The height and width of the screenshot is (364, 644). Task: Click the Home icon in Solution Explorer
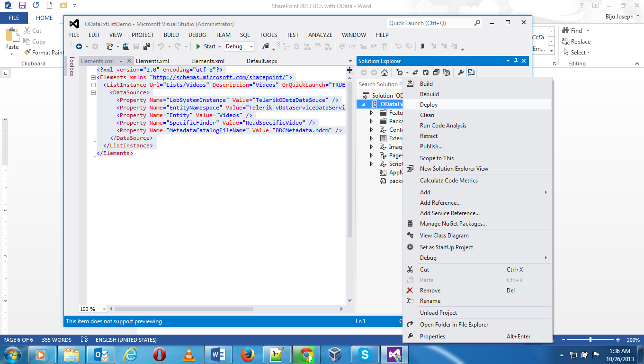click(x=385, y=73)
